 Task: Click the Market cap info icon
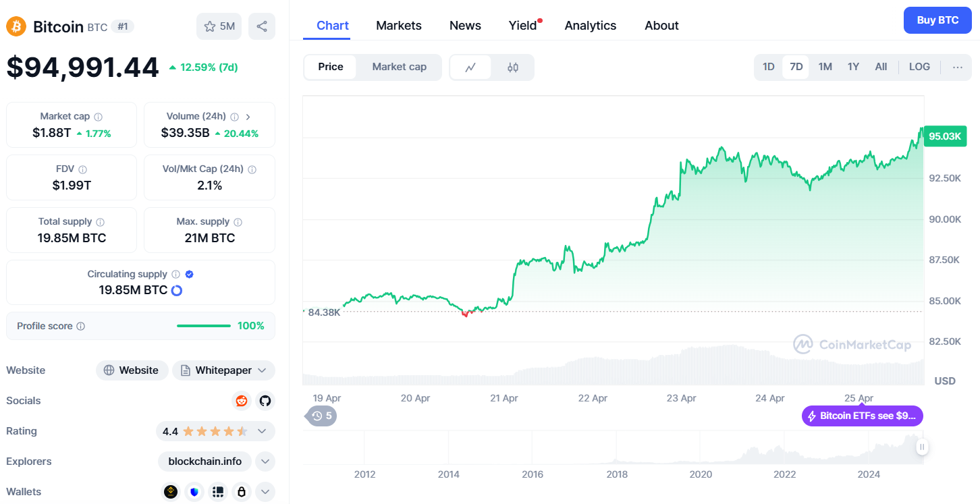(x=99, y=117)
